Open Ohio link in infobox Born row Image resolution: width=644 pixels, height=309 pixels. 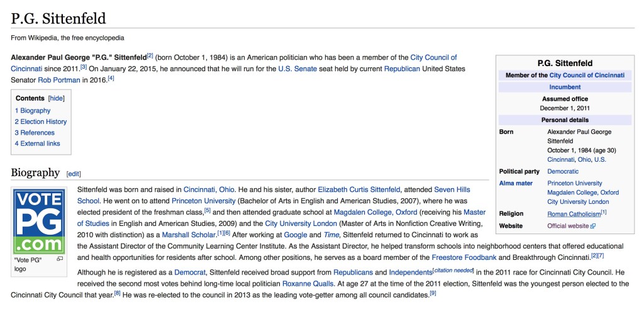point(584,159)
